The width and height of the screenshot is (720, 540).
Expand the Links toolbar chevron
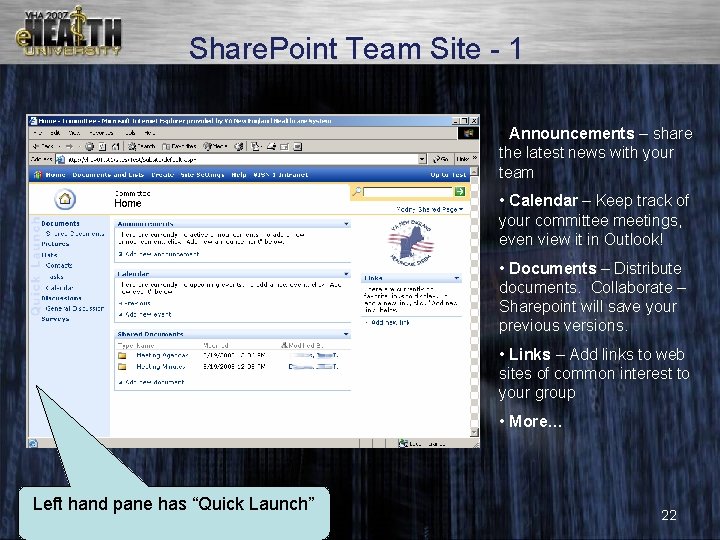tap(475, 158)
